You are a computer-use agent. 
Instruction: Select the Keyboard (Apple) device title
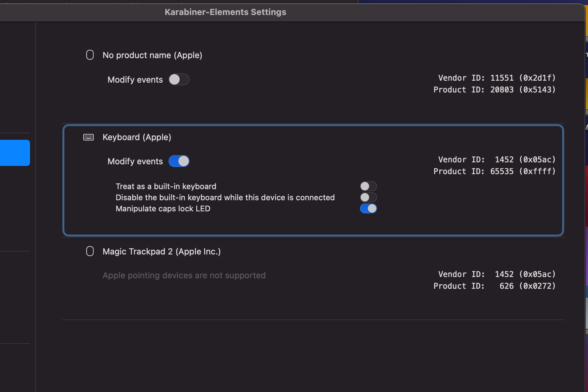coord(137,137)
